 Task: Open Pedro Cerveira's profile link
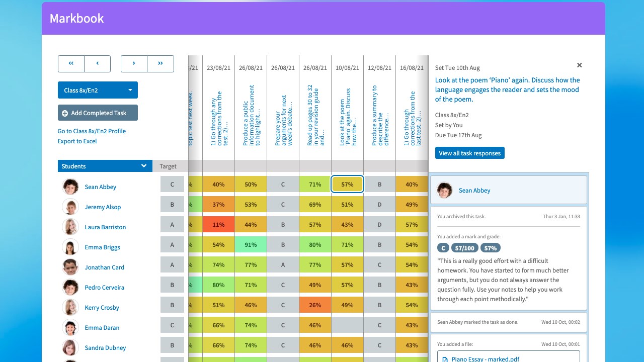tap(104, 288)
